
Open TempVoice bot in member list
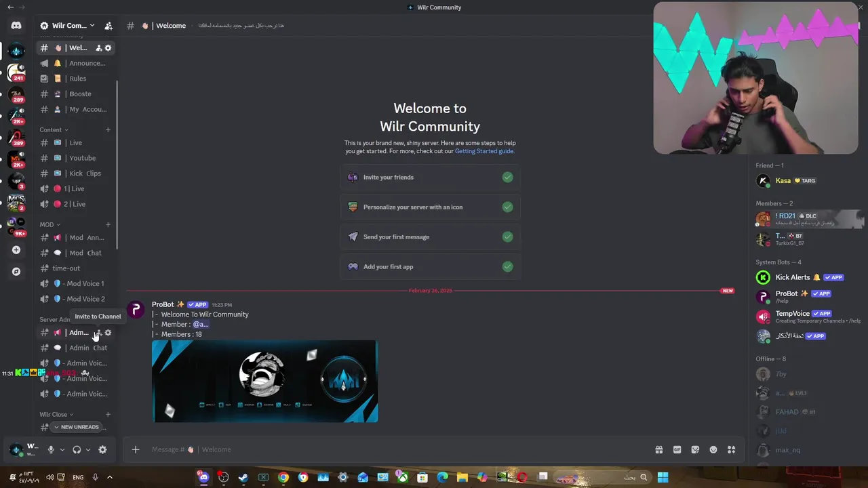pyautogui.click(x=807, y=317)
